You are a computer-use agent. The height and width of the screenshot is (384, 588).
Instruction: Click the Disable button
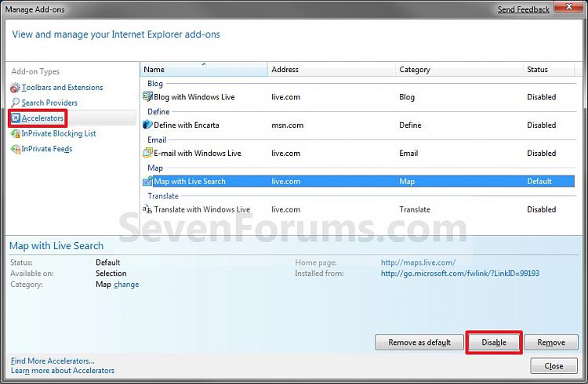494,342
